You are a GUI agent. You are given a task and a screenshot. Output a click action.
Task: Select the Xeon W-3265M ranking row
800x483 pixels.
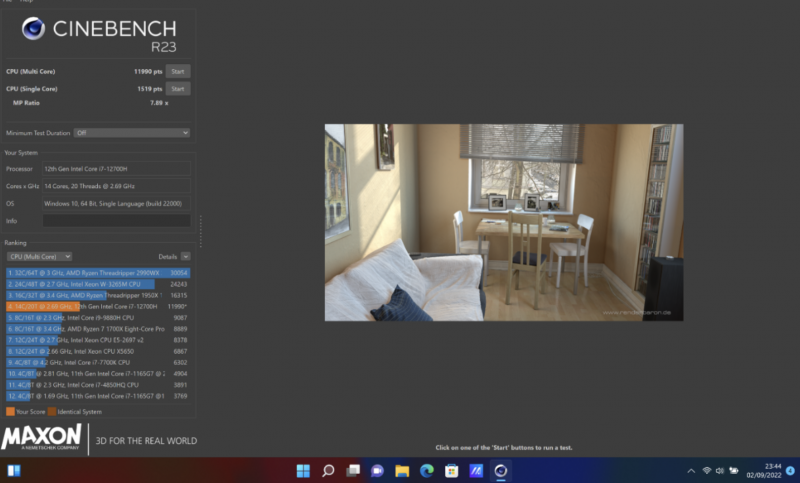click(x=98, y=284)
